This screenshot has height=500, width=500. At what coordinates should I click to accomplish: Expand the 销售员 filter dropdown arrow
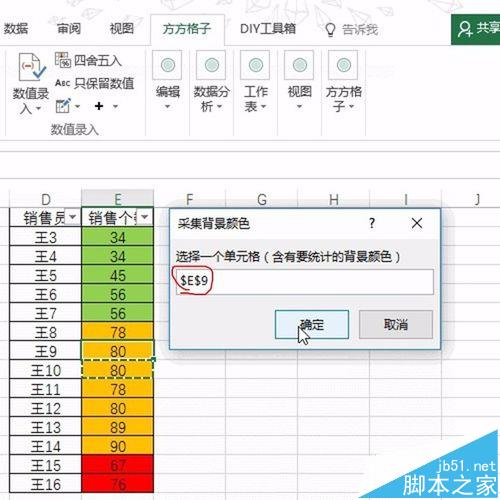click(x=72, y=217)
